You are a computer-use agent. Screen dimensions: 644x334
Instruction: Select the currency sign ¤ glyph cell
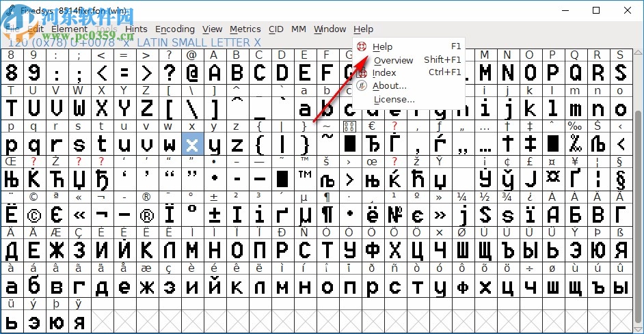552,180
